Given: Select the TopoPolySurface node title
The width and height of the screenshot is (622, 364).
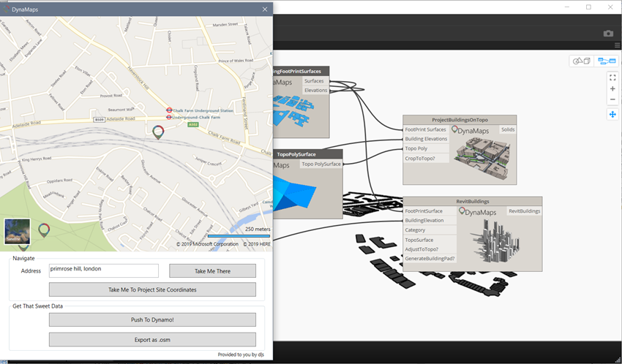Looking at the screenshot, I should (x=296, y=154).
